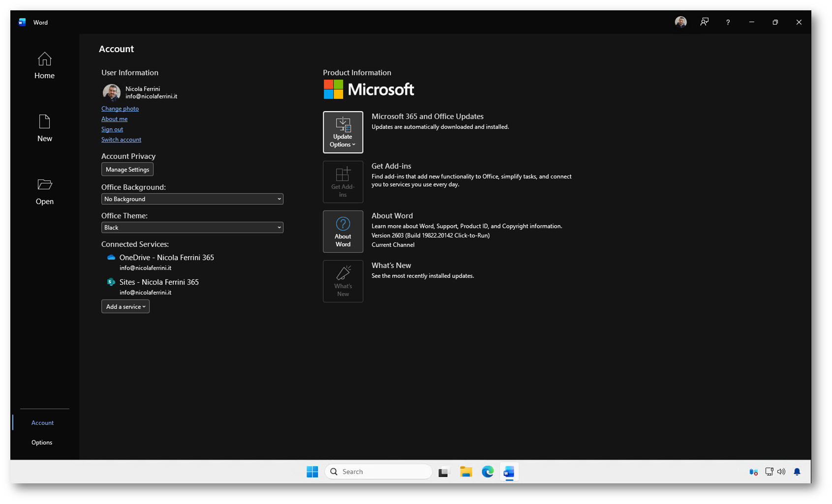Click the Sign out link
This screenshot has height=504, width=832.
click(112, 129)
